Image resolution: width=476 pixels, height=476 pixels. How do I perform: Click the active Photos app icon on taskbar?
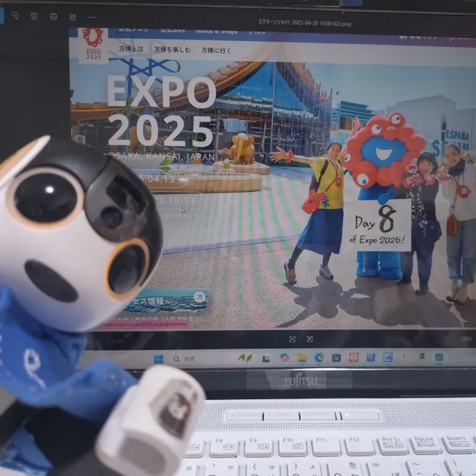(439, 357)
